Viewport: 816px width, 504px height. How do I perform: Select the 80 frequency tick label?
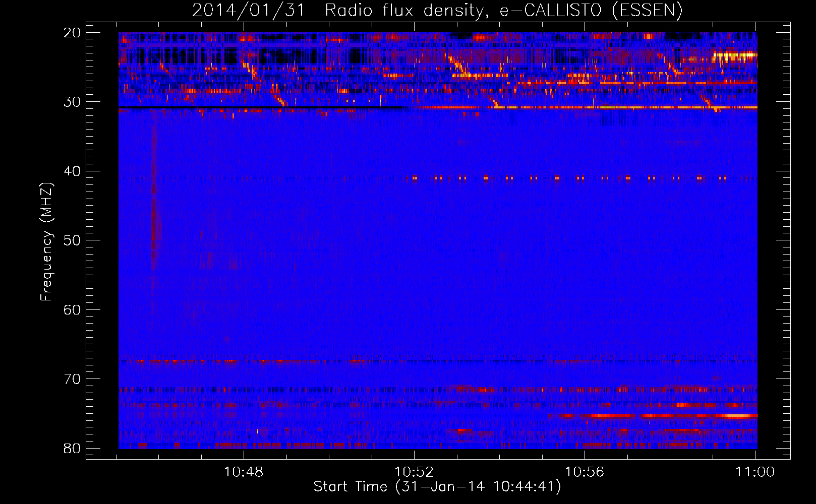(x=72, y=448)
